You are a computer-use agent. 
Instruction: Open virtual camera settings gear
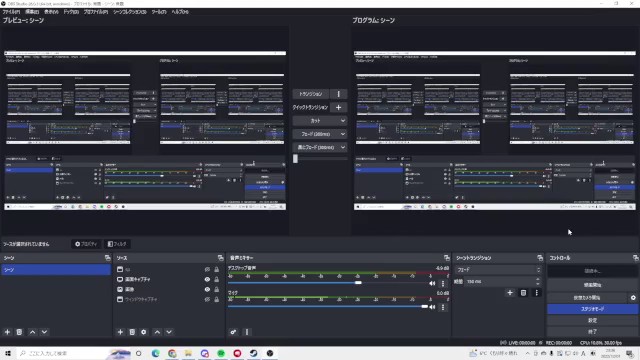[x=633, y=298]
